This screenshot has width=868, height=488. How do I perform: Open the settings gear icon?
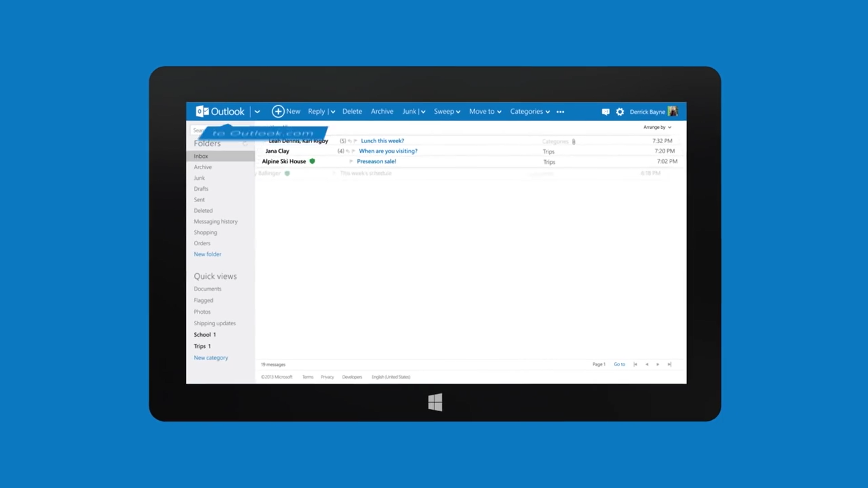pos(620,112)
